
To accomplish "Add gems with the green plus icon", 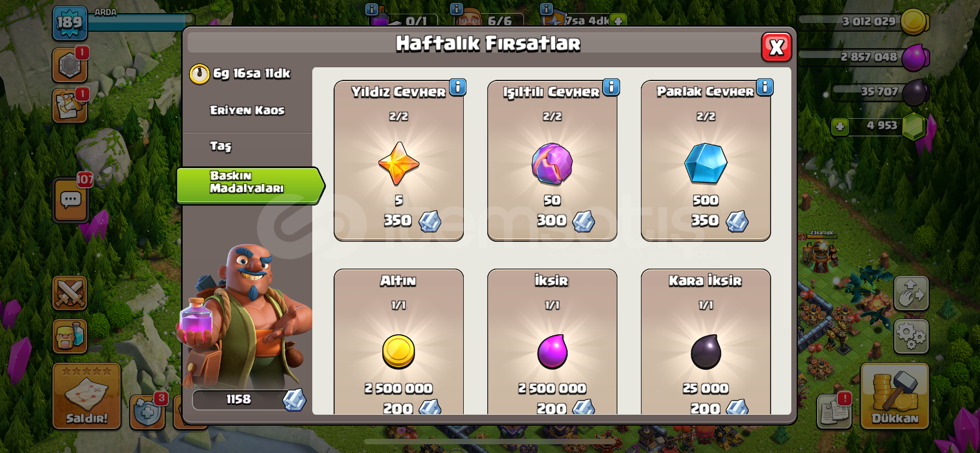I will point(840,127).
